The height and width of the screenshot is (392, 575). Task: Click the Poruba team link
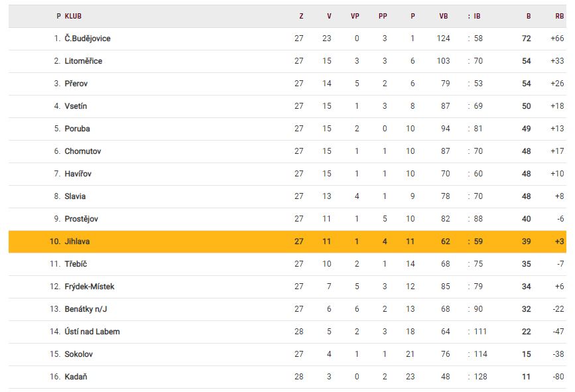point(77,129)
